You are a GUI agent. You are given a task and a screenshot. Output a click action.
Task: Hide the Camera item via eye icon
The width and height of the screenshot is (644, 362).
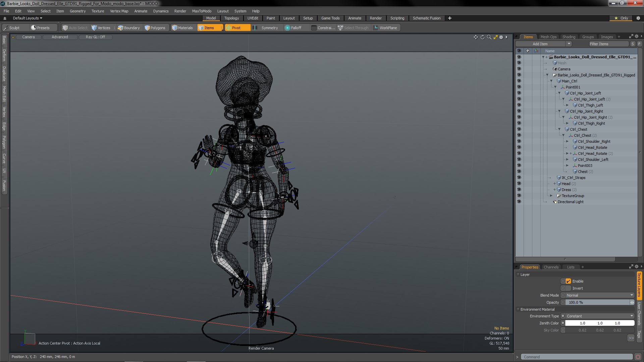pyautogui.click(x=519, y=69)
